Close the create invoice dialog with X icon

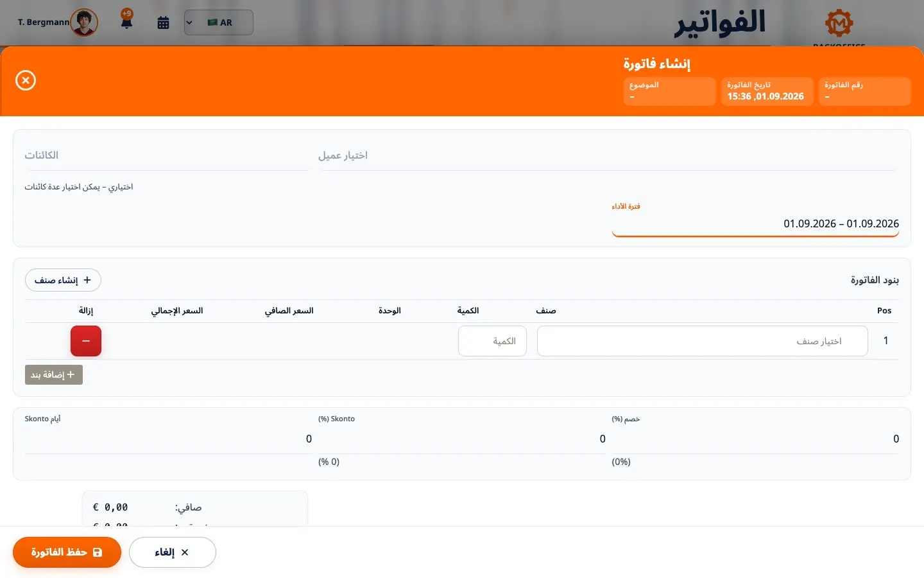click(x=26, y=80)
